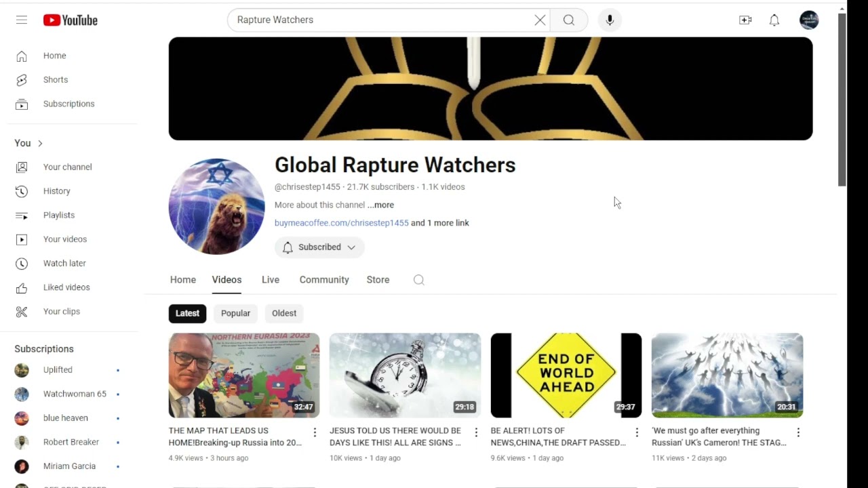
Task: Open Robert Breaker channel subscription
Action: click(71, 442)
